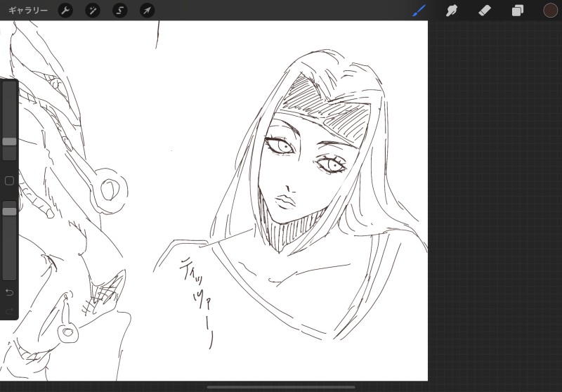
Task: Open the active color picker swatch
Action: click(x=550, y=11)
